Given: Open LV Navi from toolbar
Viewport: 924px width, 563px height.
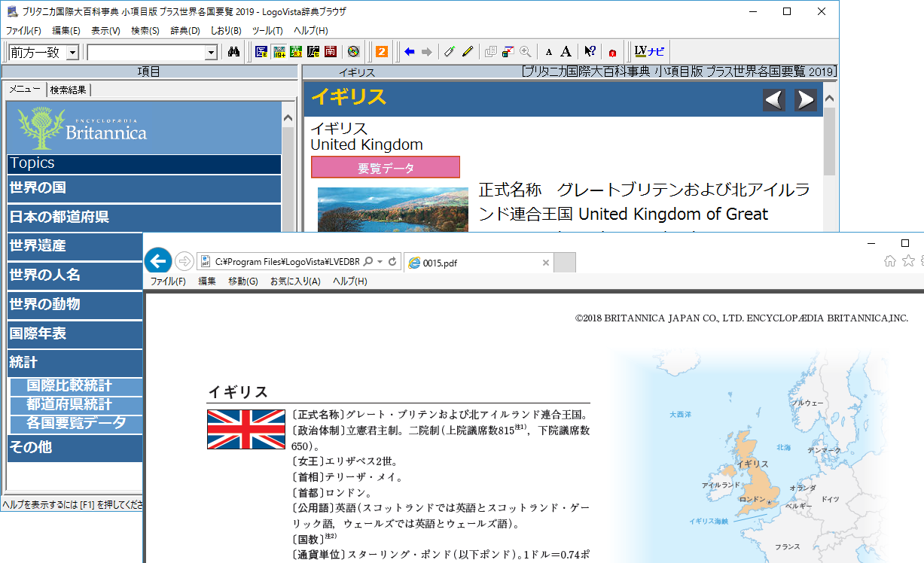Looking at the screenshot, I should point(649,52).
